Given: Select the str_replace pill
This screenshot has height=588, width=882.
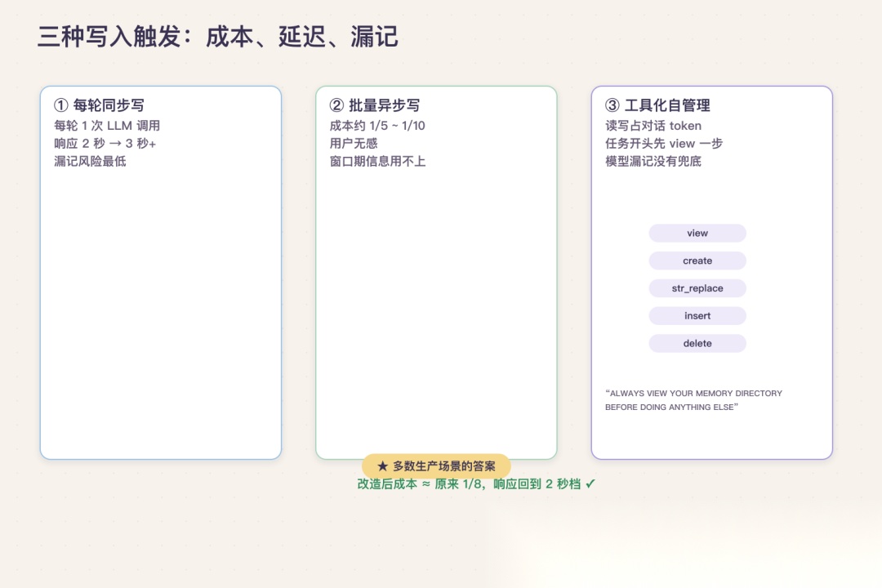Looking at the screenshot, I should (x=697, y=288).
